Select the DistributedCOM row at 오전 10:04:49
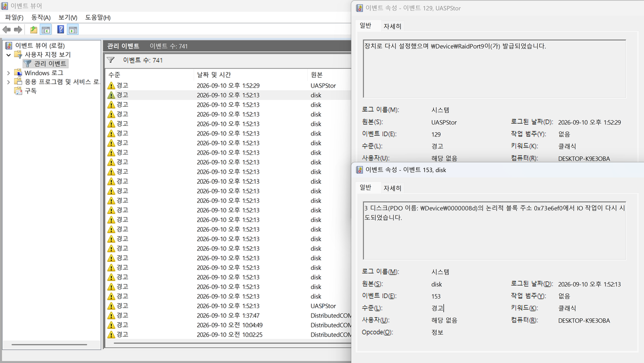Viewport: 644px width, 363px height. tap(228, 325)
